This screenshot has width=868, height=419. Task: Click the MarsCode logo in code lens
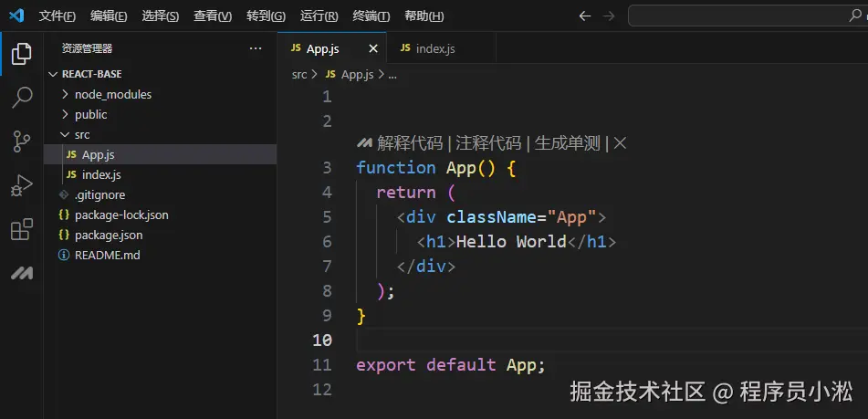click(x=364, y=143)
